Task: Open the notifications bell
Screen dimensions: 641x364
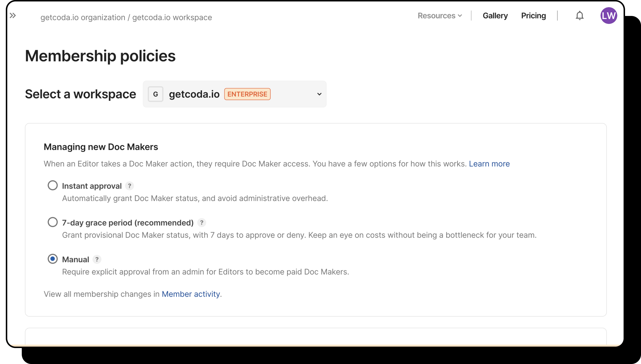Action: pos(580,16)
